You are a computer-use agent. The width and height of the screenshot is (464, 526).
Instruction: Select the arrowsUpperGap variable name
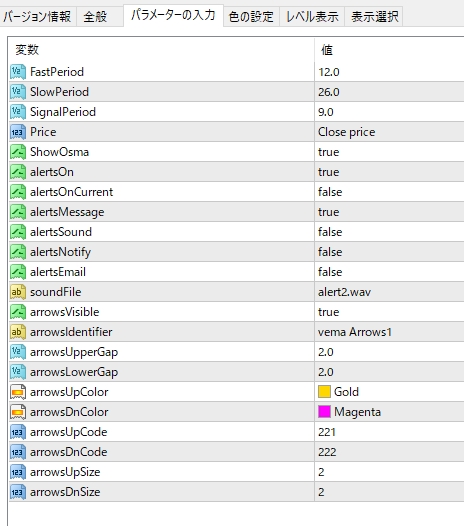click(x=74, y=352)
